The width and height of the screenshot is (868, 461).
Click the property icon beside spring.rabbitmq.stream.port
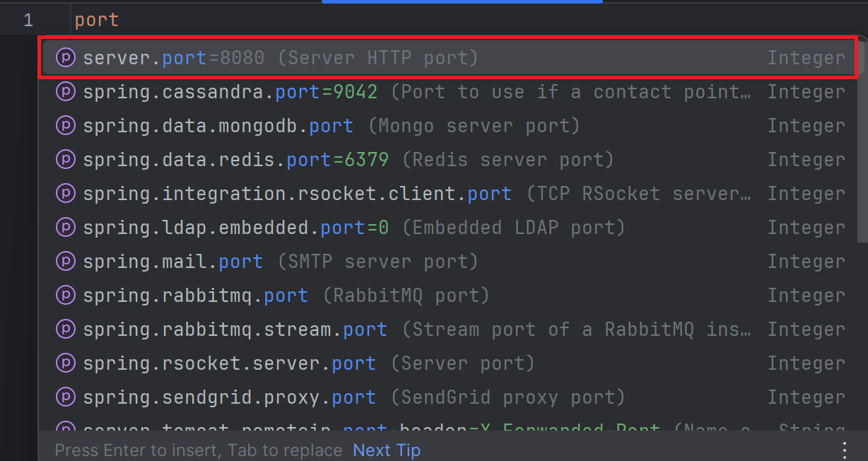[65, 329]
